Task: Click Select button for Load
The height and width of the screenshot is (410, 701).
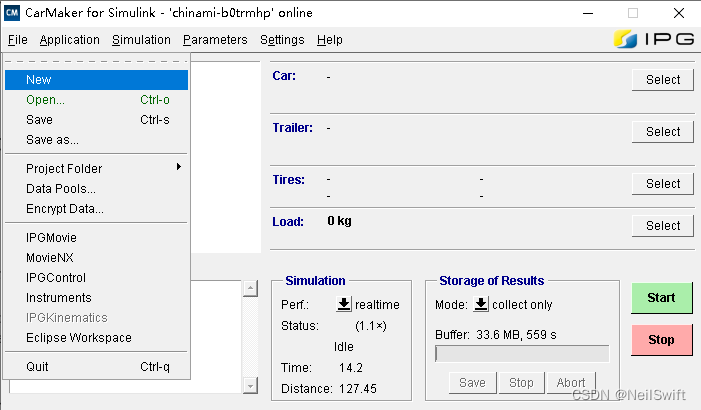Action: coord(663,225)
